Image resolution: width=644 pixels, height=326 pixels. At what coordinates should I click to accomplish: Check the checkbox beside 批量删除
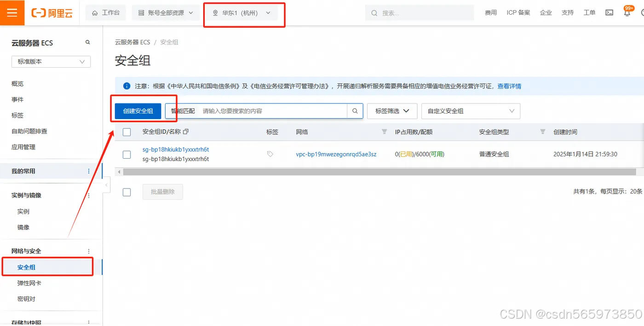click(x=126, y=192)
